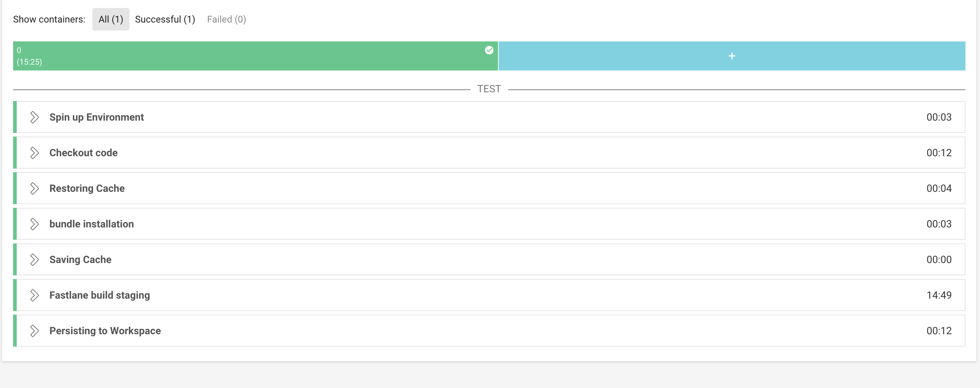Screen dimensions: 980x388
Task: Open the Fastlane build staging step label
Action: [100, 295]
